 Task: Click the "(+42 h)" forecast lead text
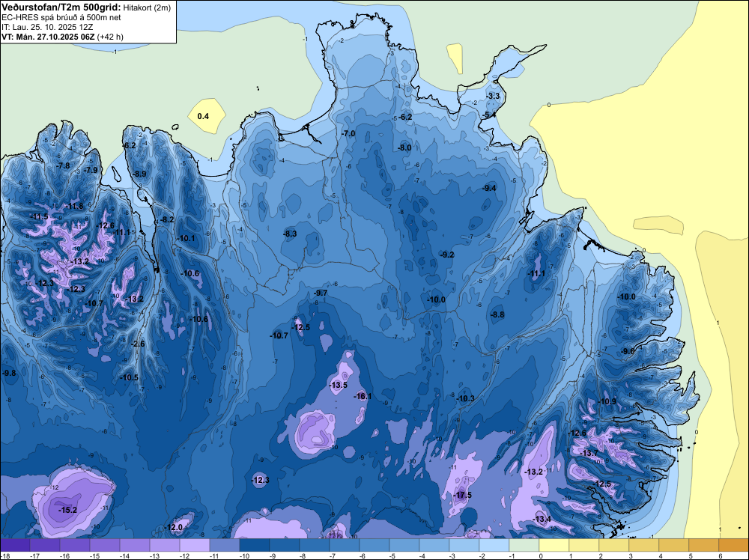[x=110, y=37]
